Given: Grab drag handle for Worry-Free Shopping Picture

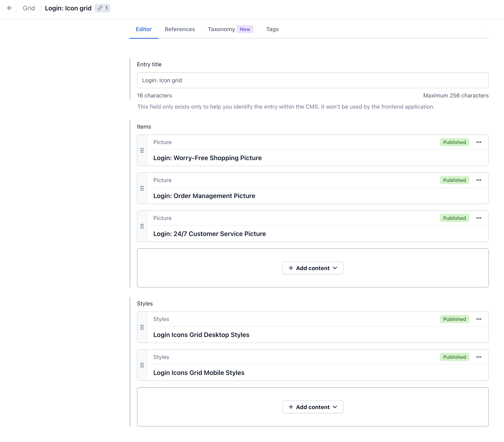Looking at the screenshot, I should click(x=142, y=150).
